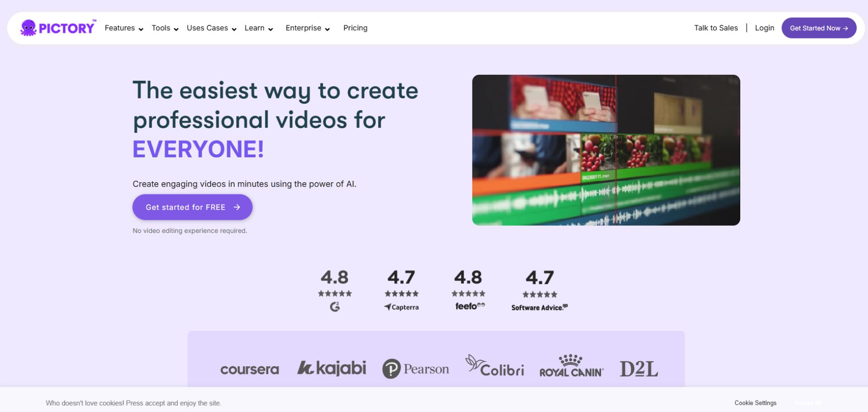Screen dimensions: 868x412
Task: Click the G2 rating logo
Action: click(335, 307)
